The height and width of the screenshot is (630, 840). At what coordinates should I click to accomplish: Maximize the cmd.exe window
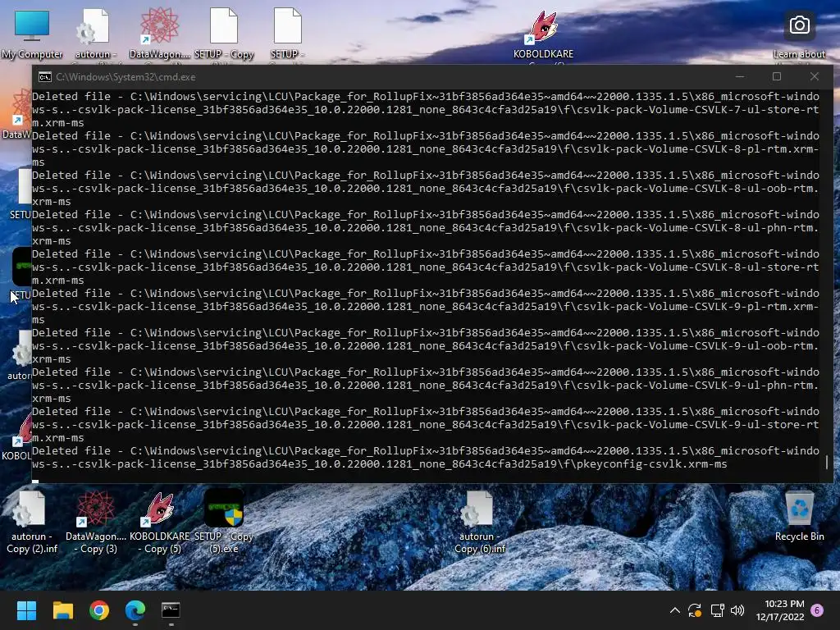777,76
